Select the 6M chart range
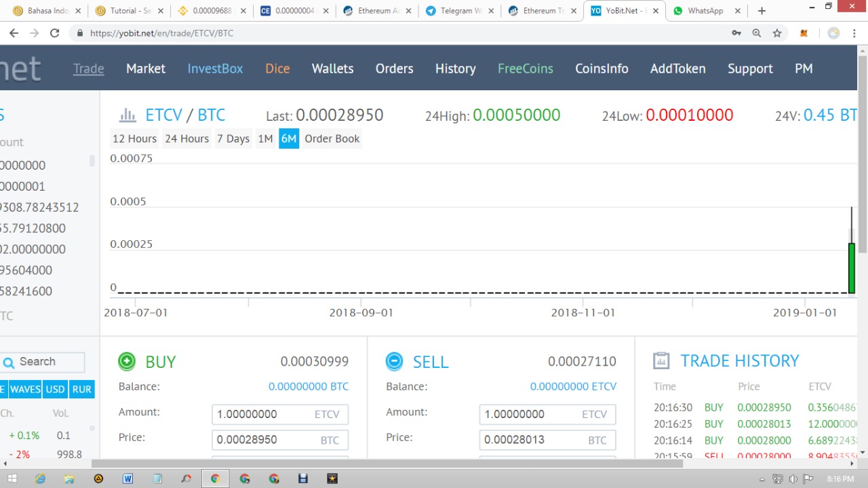 [x=289, y=138]
